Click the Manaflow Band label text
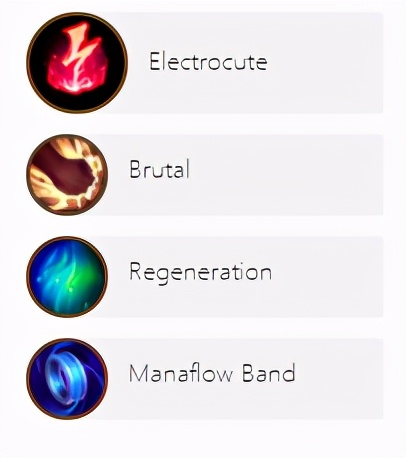 pos(212,373)
